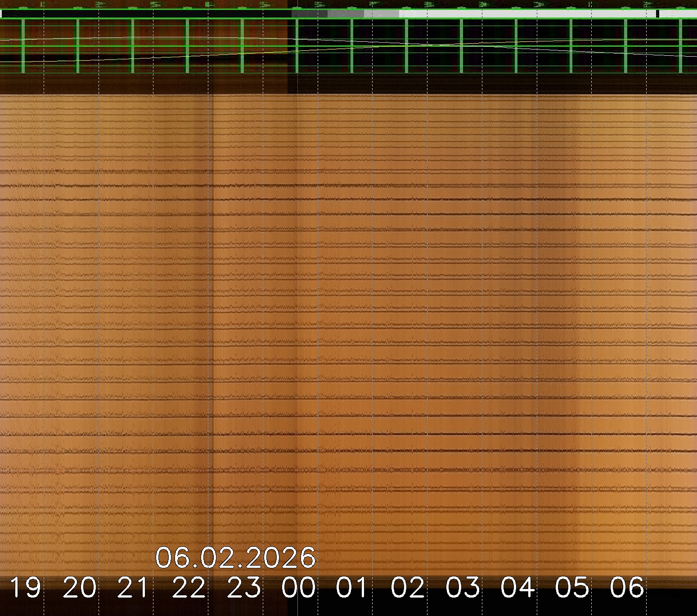This screenshot has height=616, width=697.
Task: Click the 01 hour label
Action: coord(353,588)
